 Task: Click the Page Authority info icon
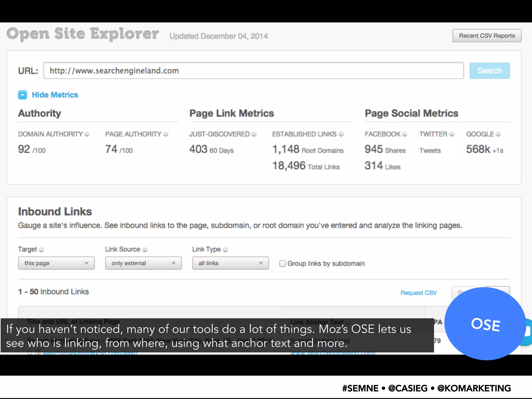[166, 134]
